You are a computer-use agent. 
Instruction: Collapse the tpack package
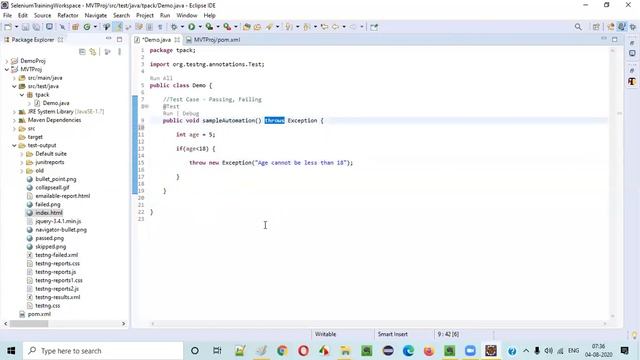click(22, 95)
